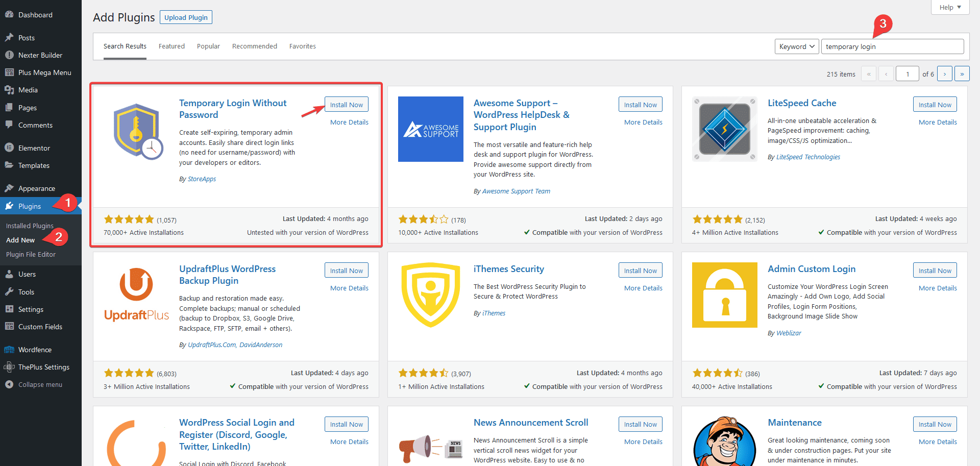Open Comments via speech bubble icon
980x466 pixels.
tap(9, 125)
